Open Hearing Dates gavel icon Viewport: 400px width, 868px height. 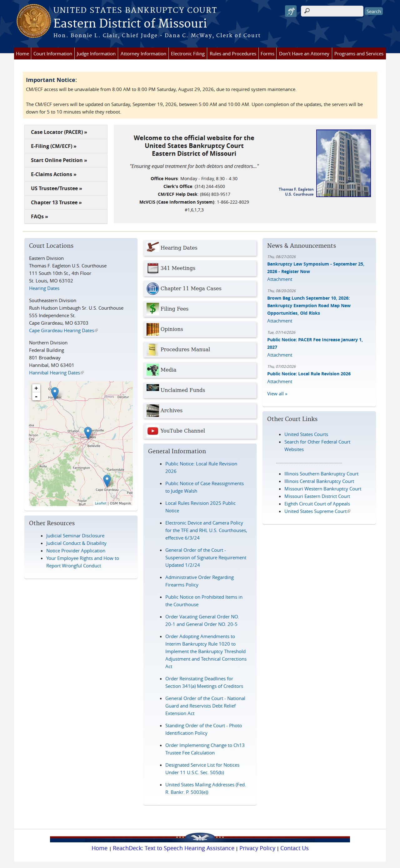coord(152,247)
